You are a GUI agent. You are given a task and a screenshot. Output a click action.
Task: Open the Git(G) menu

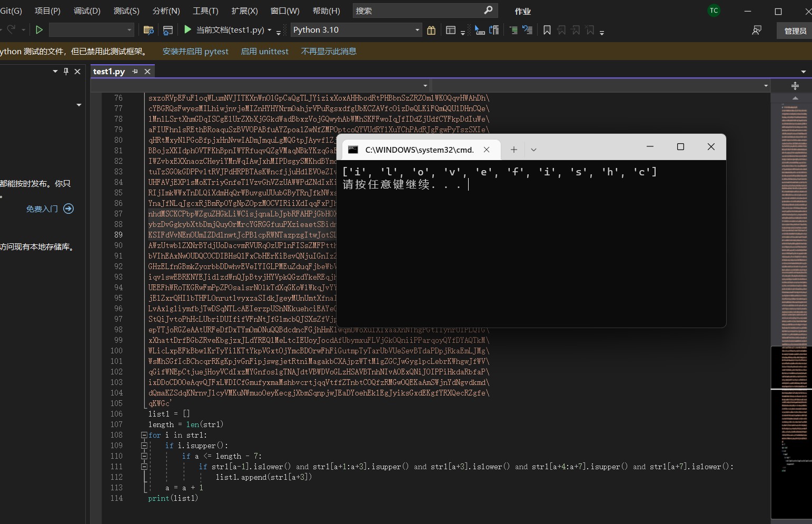11,11
